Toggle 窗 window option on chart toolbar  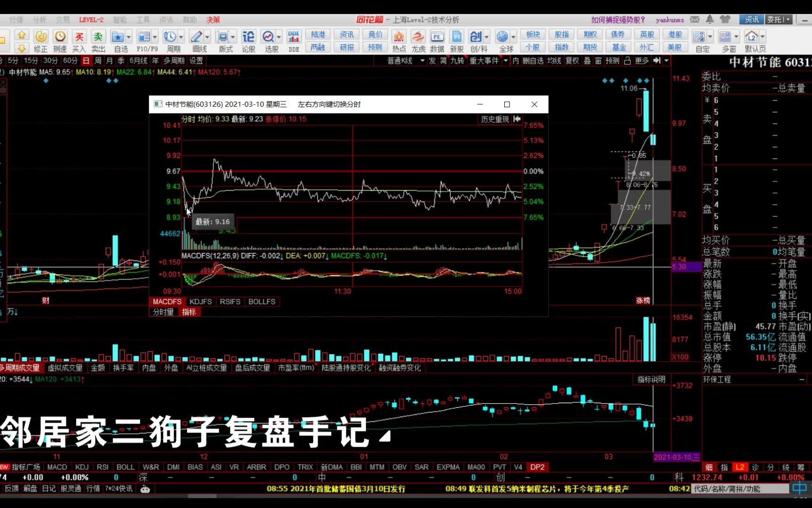pos(598,61)
